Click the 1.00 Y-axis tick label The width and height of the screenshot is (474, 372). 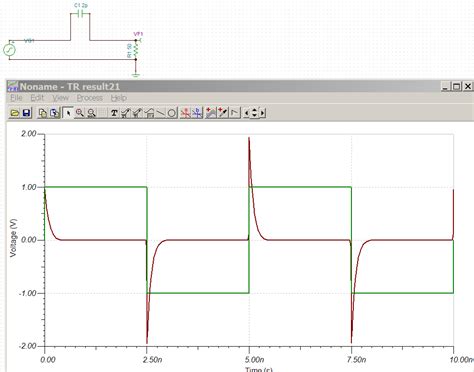[x=29, y=187]
